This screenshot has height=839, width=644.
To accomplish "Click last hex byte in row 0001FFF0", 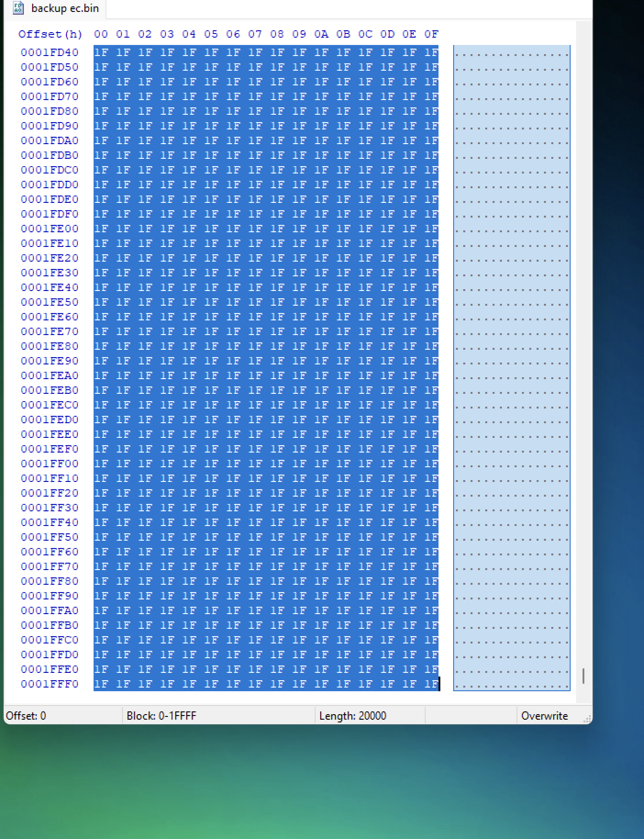I will coord(431,684).
